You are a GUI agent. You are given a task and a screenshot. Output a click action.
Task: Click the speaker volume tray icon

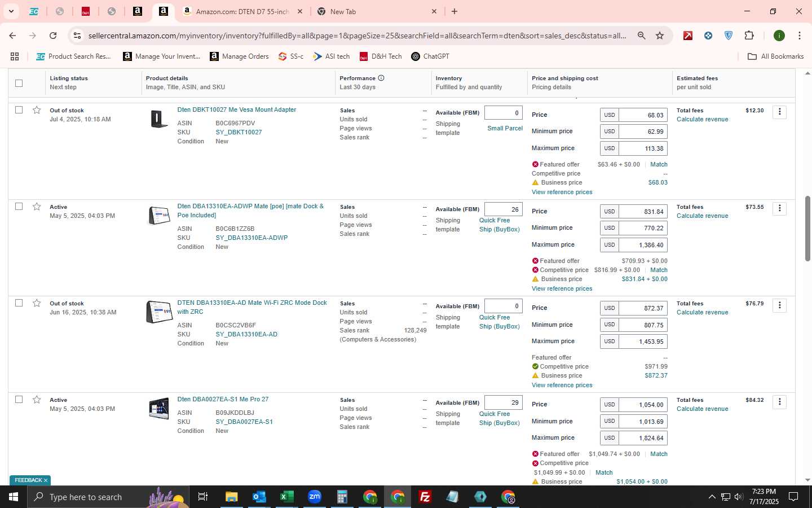(x=739, y=497)
